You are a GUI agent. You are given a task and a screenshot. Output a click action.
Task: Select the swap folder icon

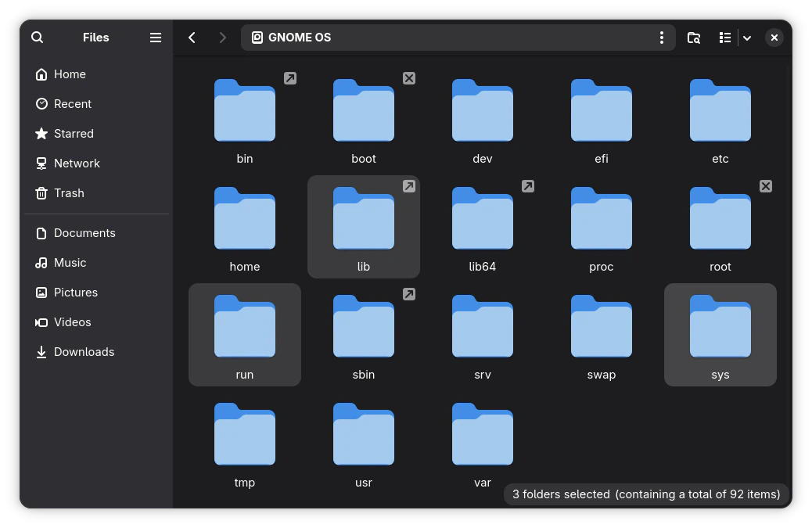(602, 326)
